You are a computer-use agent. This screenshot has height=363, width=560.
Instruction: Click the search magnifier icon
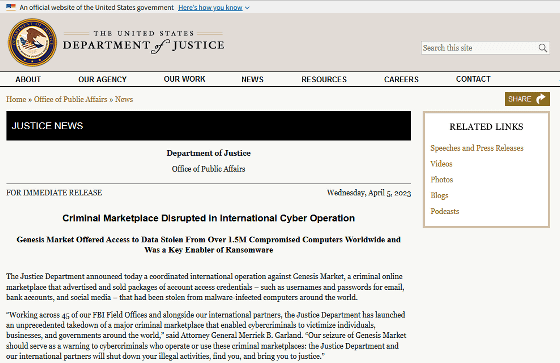(542, 48)
